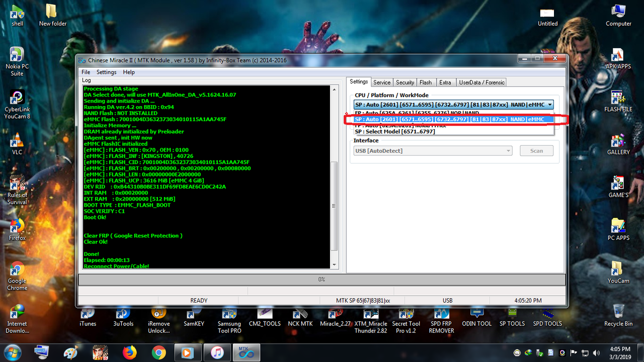This screenshot has height=362, width=644.
Task: Launch Firefox from the taskbar
Action: (x=129, y=352)
